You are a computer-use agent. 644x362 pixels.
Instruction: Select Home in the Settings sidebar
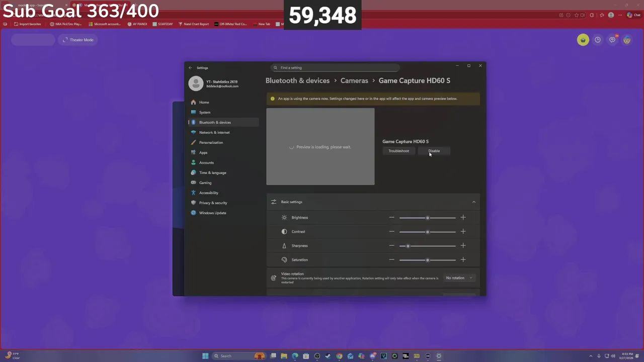pos(224,102)
